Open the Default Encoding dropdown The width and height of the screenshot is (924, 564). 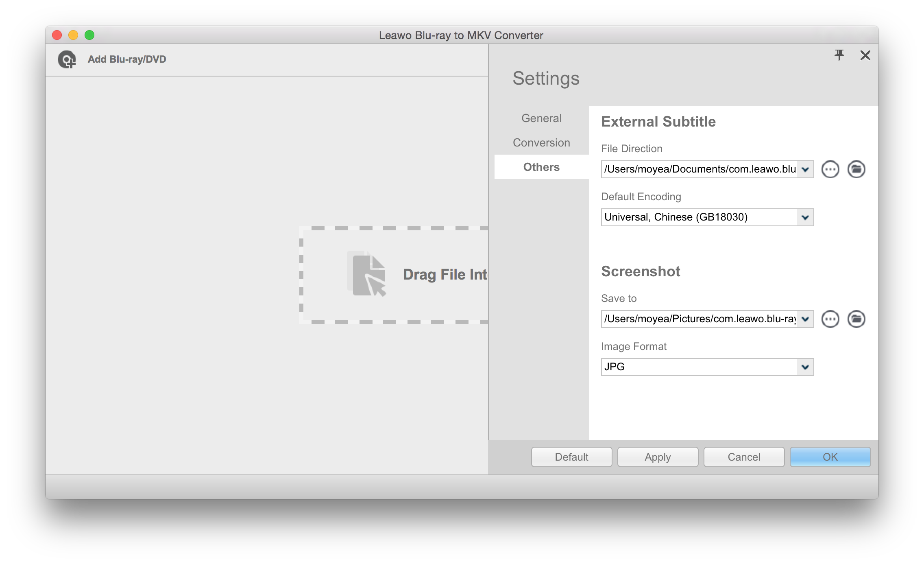(805, 217)
